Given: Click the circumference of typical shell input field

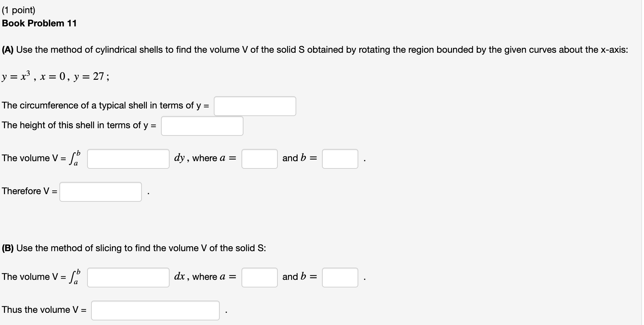Looking at the screenshot, I should pyautogui.click(x=255, y=105).
